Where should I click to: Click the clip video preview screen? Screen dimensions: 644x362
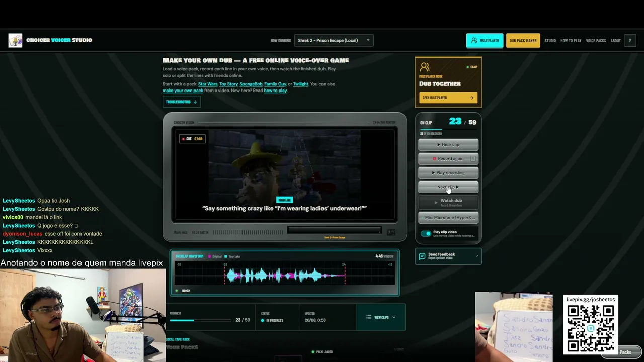285,175
